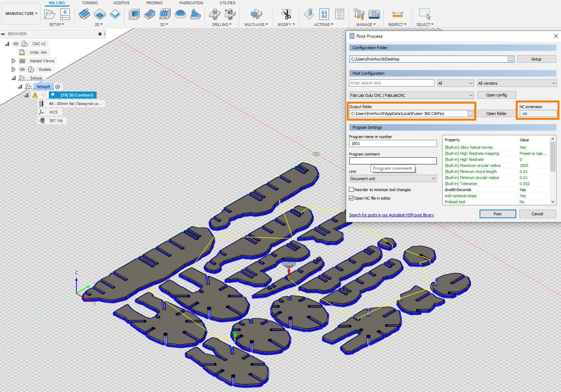Choose the 3D Pocket Clearing icon
The height and width of the screenshot is (392, 561).
click(149, 14)
